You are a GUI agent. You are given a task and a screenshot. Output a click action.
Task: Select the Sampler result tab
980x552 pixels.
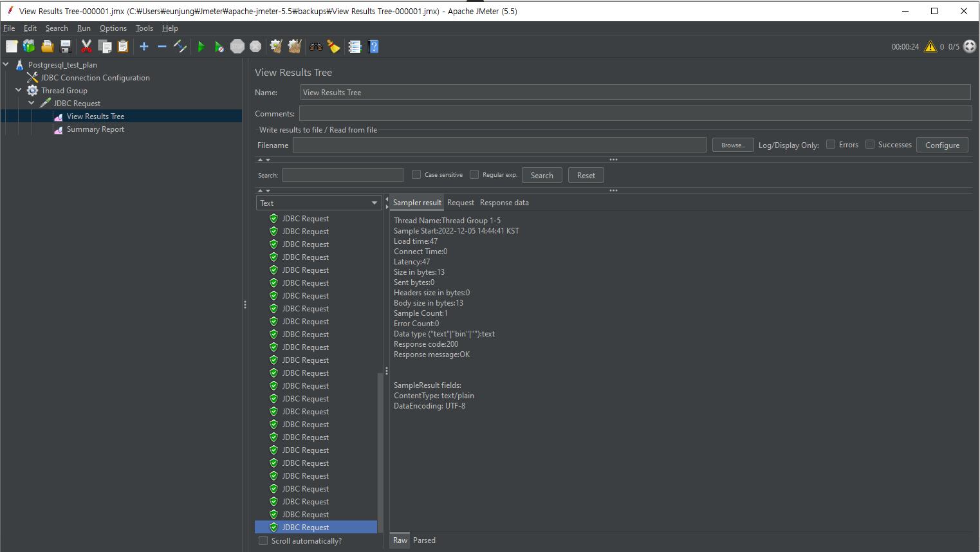pos(417,203)
